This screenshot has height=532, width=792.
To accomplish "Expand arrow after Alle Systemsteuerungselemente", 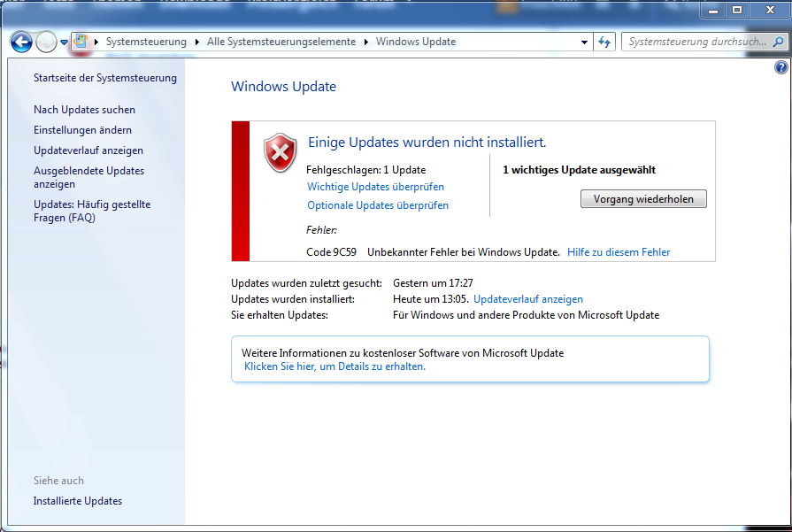I will [366, 42].
